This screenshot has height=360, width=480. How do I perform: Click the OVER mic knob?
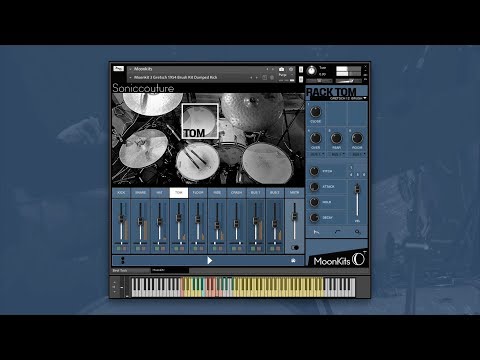click(315, 138)
